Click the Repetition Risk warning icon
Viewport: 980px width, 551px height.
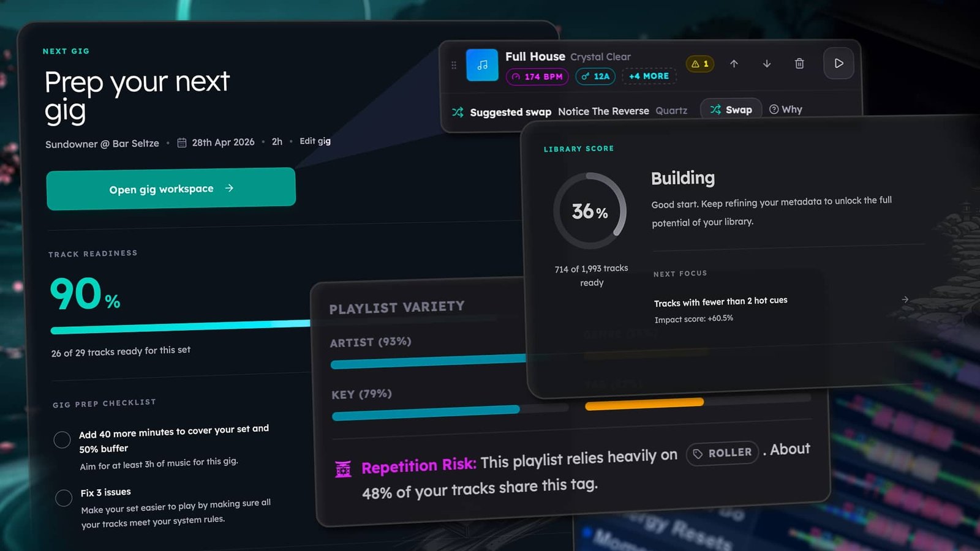point(343,469)
